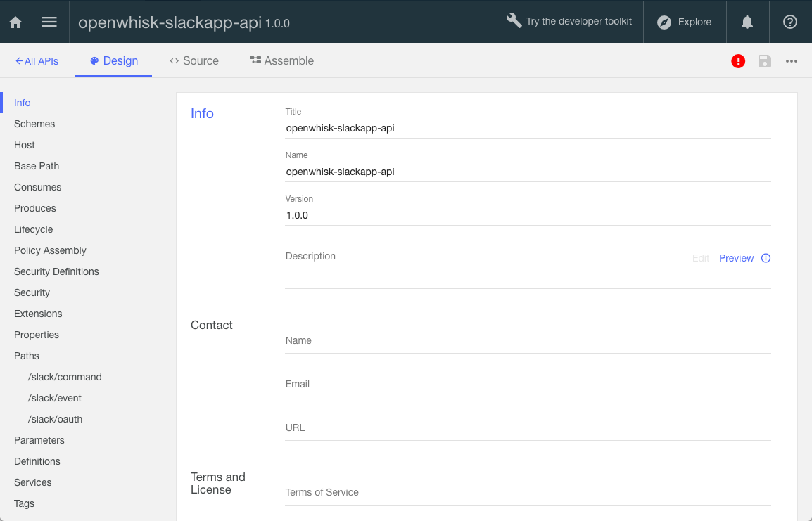
Task: Open the /slack/event path
Action: point(54,399)
